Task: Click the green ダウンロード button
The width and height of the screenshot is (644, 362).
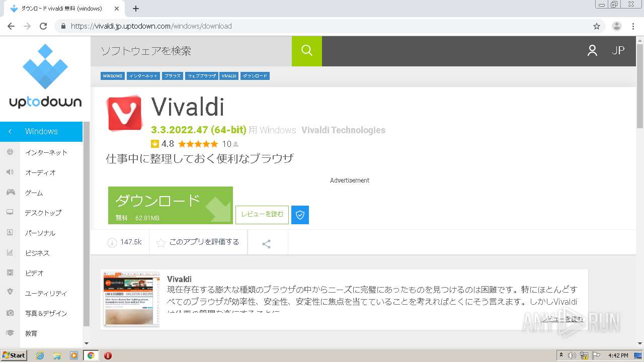Action: (171, 205)
